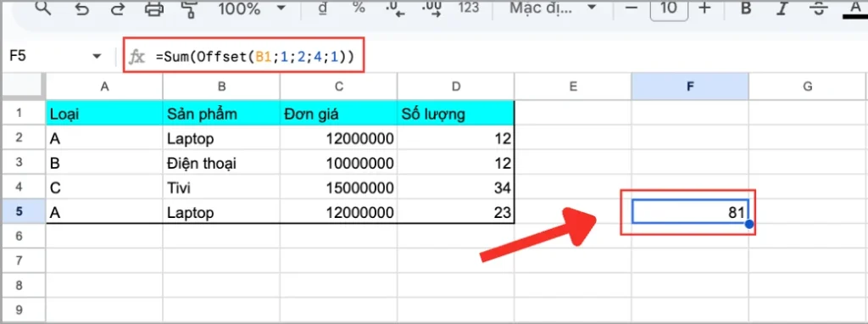This screenshot has height=324, width=868.
Task: Select the quantity cell 23
Action: (455, 212)
